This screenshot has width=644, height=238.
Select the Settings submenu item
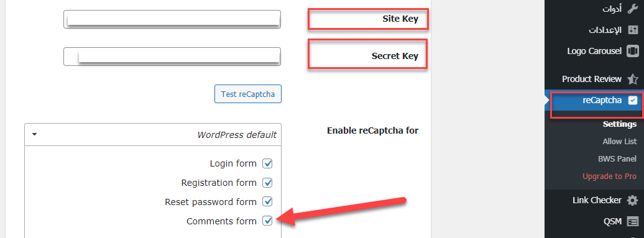tap(620, 124)
